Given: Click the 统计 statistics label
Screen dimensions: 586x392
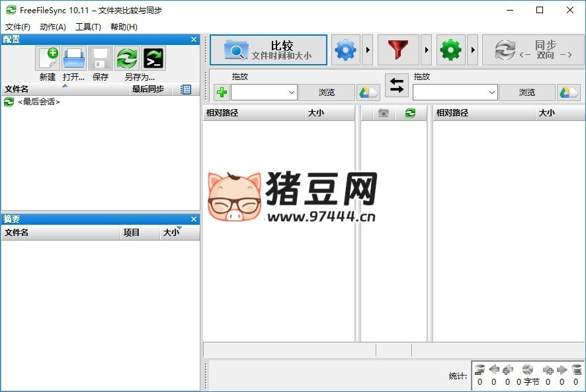Looking at the screenshot, I should click(458, 376).
